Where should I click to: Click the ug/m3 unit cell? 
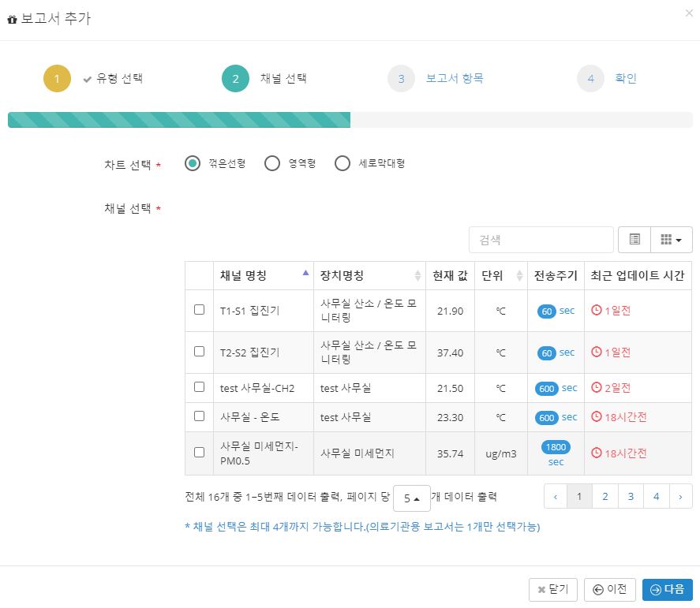[x=501, y=453]
